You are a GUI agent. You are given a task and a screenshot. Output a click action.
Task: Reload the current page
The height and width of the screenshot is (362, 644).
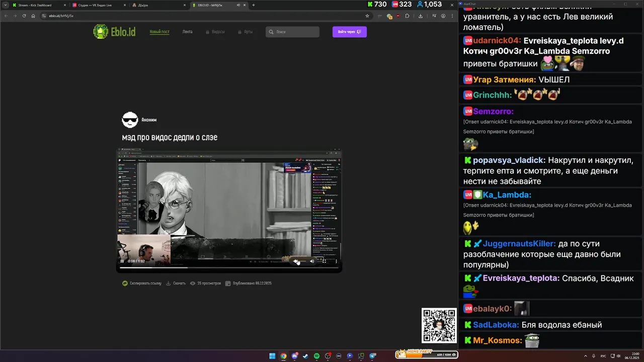coord(24,16)
